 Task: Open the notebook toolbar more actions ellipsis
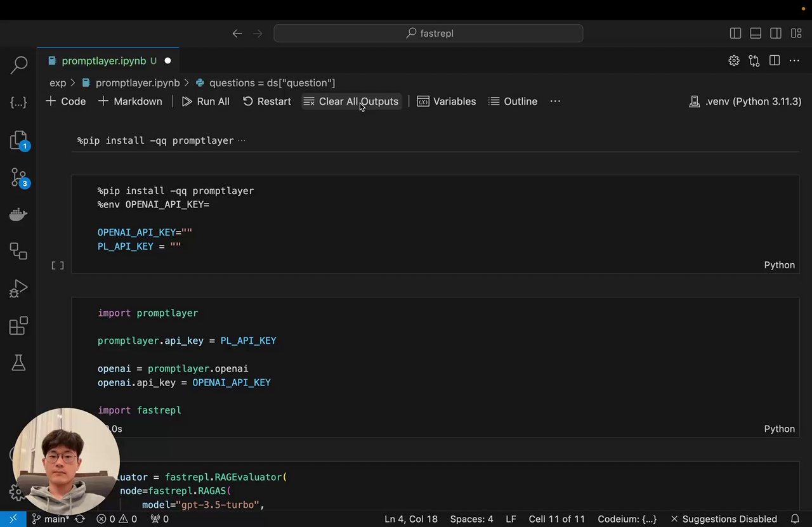click(x=555, y=101)
